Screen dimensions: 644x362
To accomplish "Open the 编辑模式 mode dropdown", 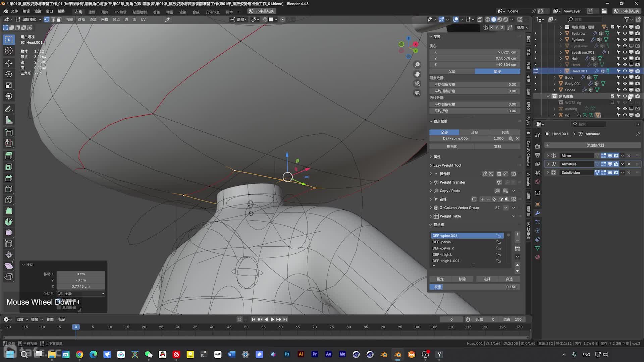I will click(29, 19).
